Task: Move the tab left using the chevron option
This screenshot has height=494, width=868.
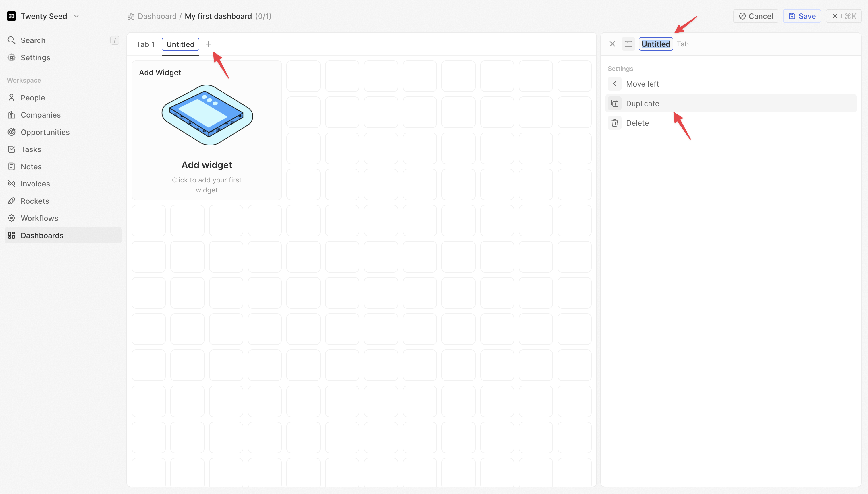Action: (x=642, y=84)
